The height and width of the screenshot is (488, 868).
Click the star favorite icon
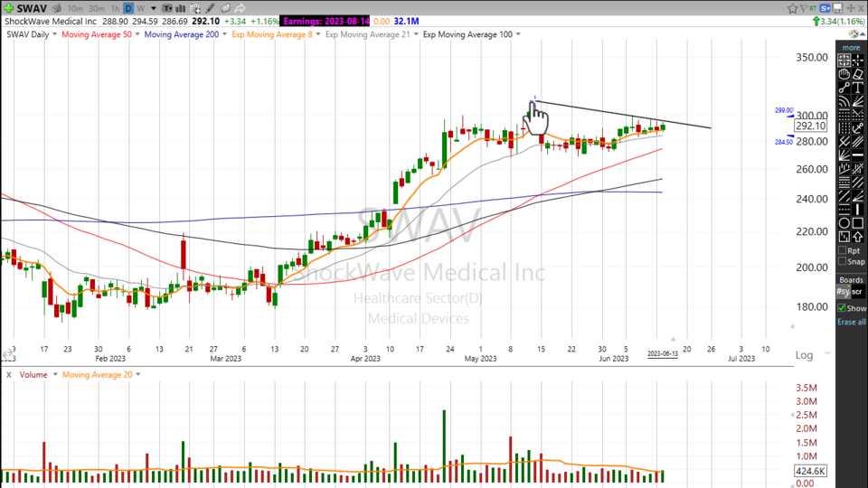(793, 8)
